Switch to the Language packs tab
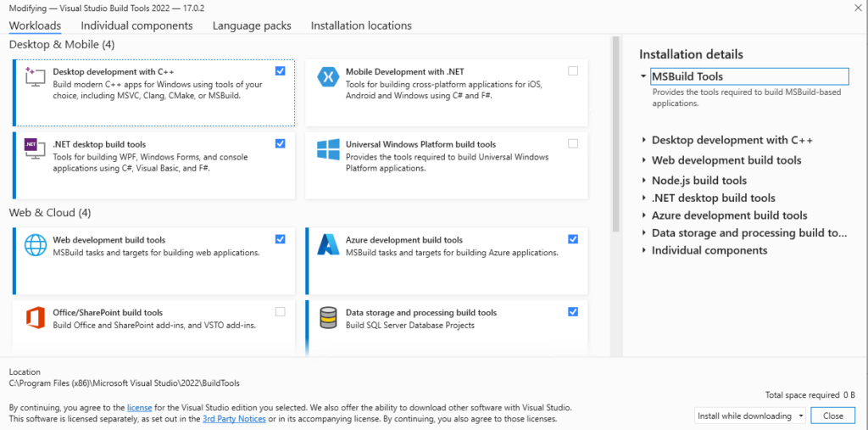 click(x=252, y=25)
